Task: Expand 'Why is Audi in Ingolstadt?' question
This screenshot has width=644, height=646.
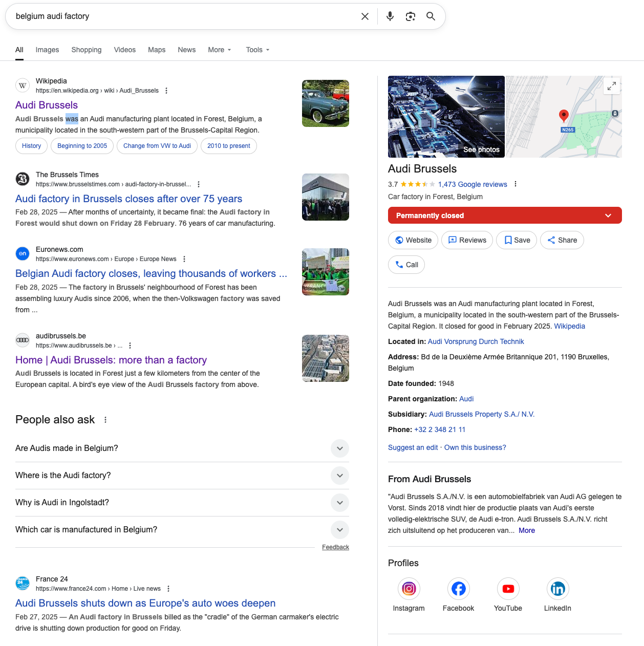Action: pos(182,503)
